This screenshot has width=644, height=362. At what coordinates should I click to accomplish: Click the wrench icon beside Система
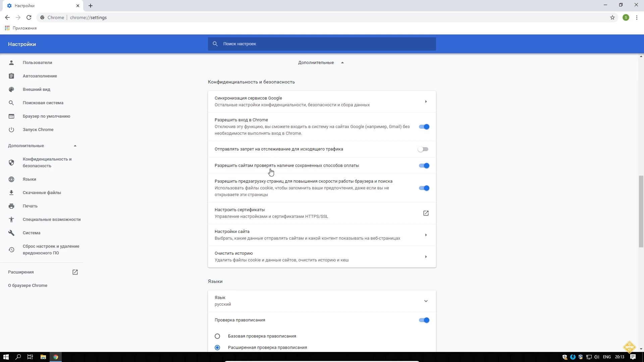[x=11, y=233]
